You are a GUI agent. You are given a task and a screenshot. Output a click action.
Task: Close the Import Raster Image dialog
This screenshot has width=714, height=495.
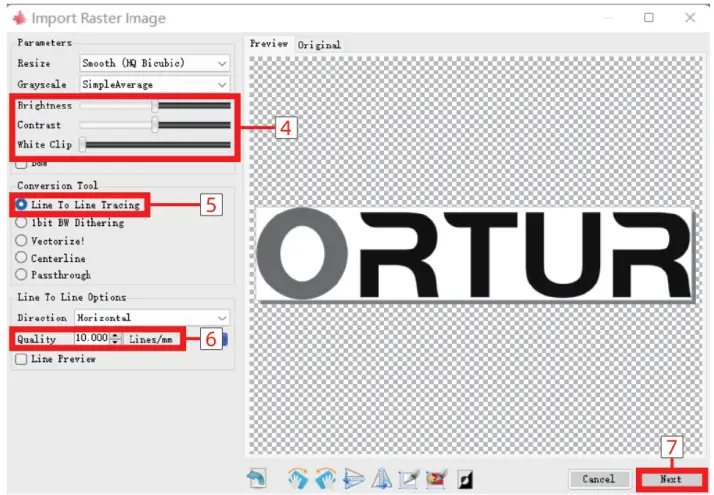pyautogui.click(x=690, y=17)
